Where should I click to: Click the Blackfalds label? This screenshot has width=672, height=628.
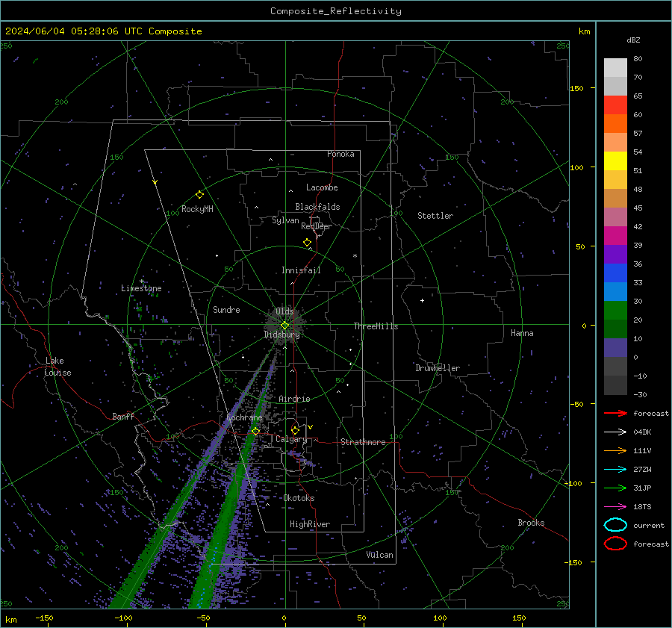pyautogui.click(x=317, y=207)
